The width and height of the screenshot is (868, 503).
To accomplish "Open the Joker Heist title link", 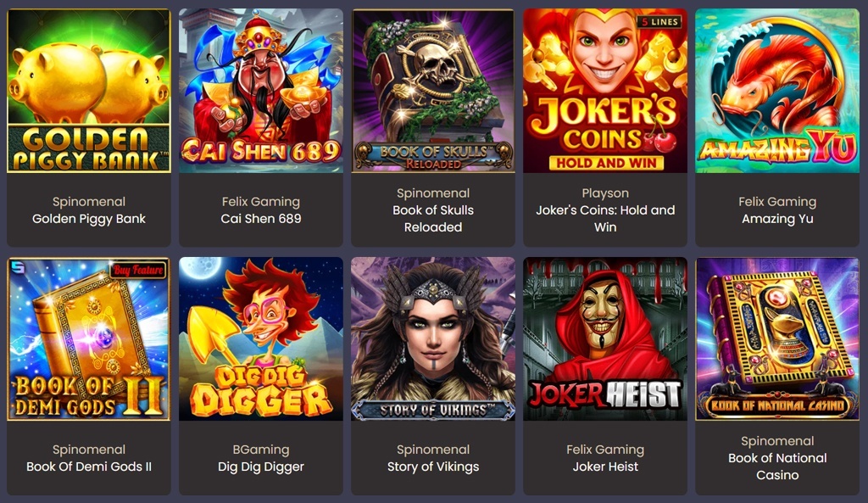I will tap(605, 467).
